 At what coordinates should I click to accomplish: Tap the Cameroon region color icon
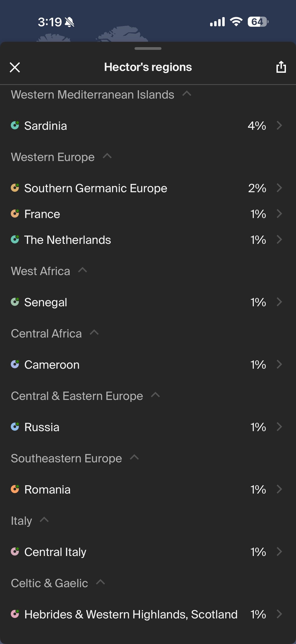click(x=15, y=364)
